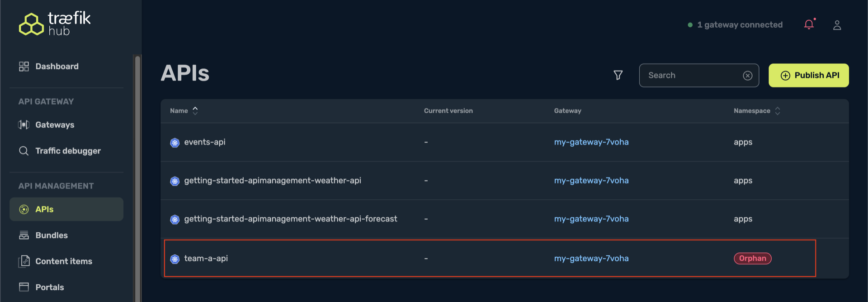Screen dimensions: 868x302
Task: Open the API filter funnel
Action: (x=618, y=75)
